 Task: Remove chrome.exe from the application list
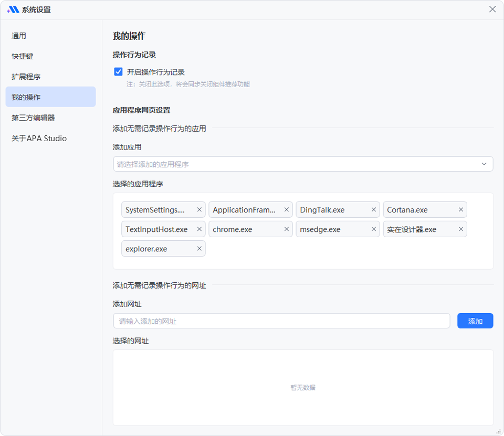click(x=287, y=229)
